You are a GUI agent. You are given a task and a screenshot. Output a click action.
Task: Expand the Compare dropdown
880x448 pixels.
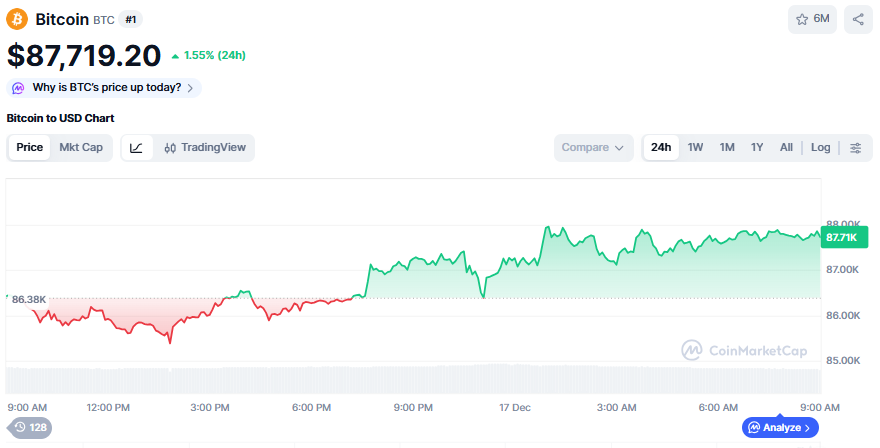[x=593, y=148]
